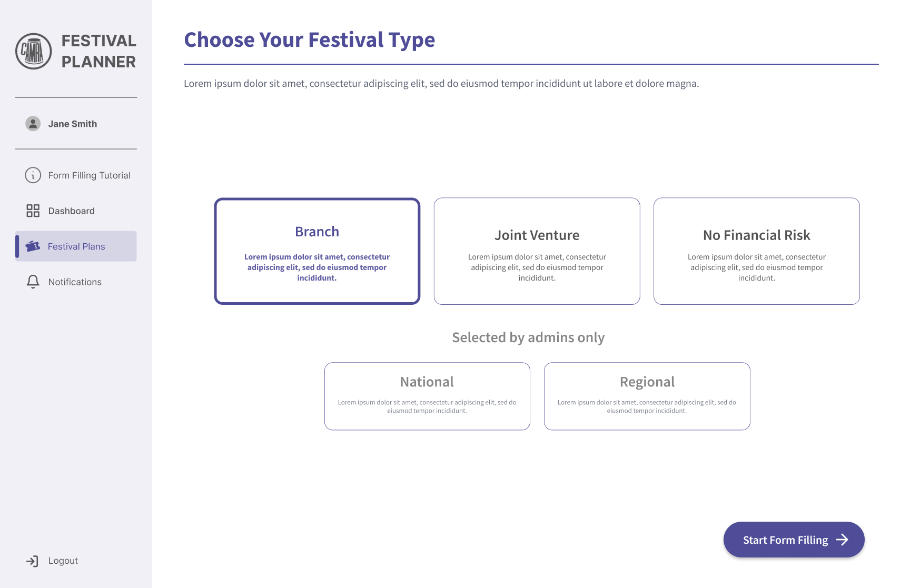Select the No Financial Risk option
Viewport: 910px width, 588px height.
[756, 251]
